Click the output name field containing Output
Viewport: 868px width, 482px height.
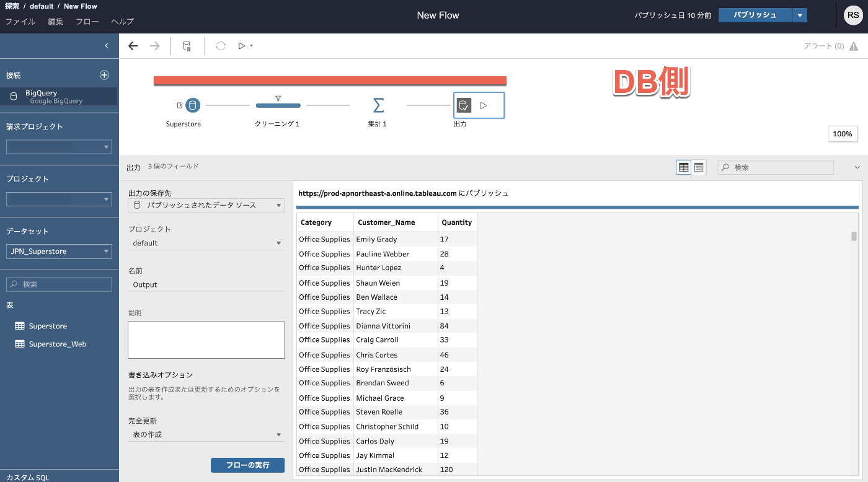[x=206, y=284]
